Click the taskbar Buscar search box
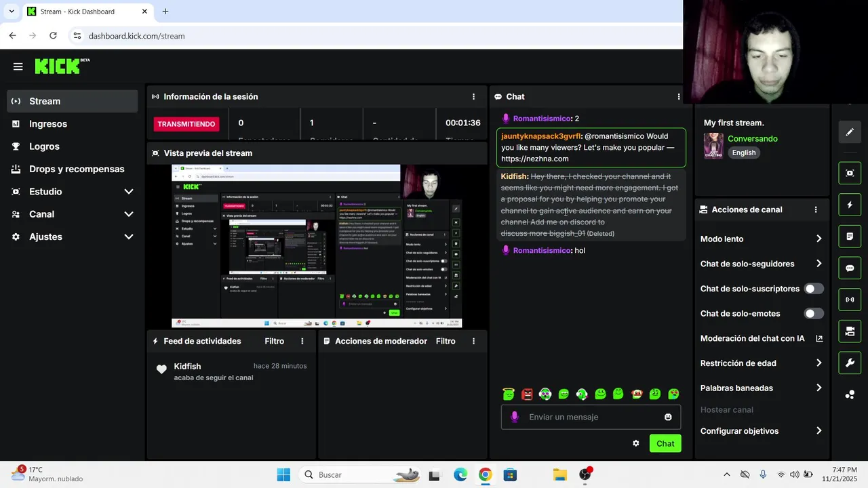The image size is (868, 488). point(361,474)
